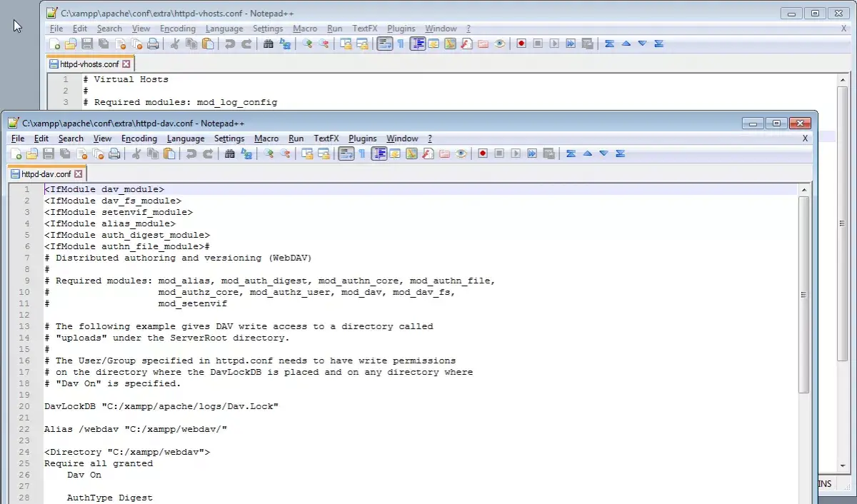Click vertical scrollbar thumb in httpd-dav.conf editor

click(804, 295)
